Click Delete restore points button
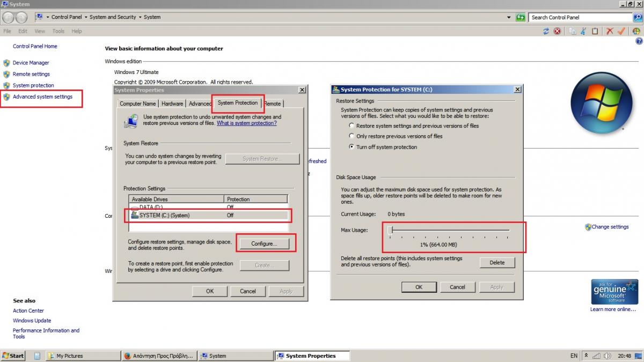 [x=497, y=262]
